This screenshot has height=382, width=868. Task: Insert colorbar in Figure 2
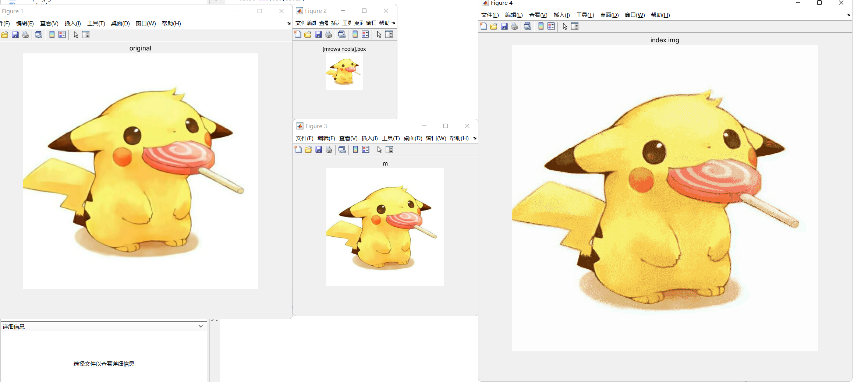click(355, 35)
